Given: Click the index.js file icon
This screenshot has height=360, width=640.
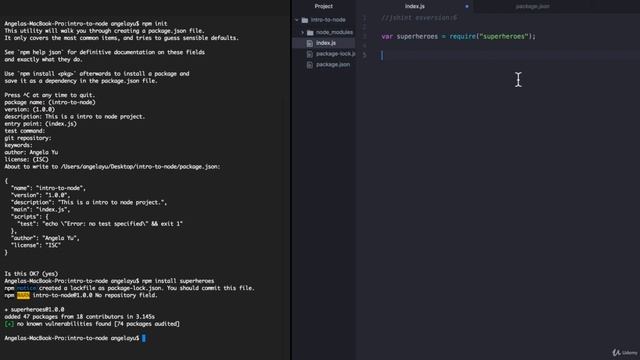Looking at the screenshot, I should pos(310,43).
